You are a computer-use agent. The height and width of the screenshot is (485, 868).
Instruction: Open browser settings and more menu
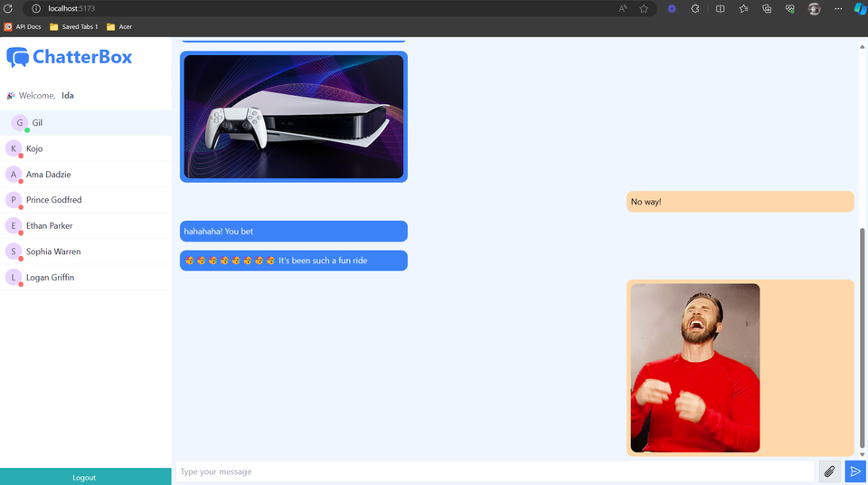click(x=838, y=8)
